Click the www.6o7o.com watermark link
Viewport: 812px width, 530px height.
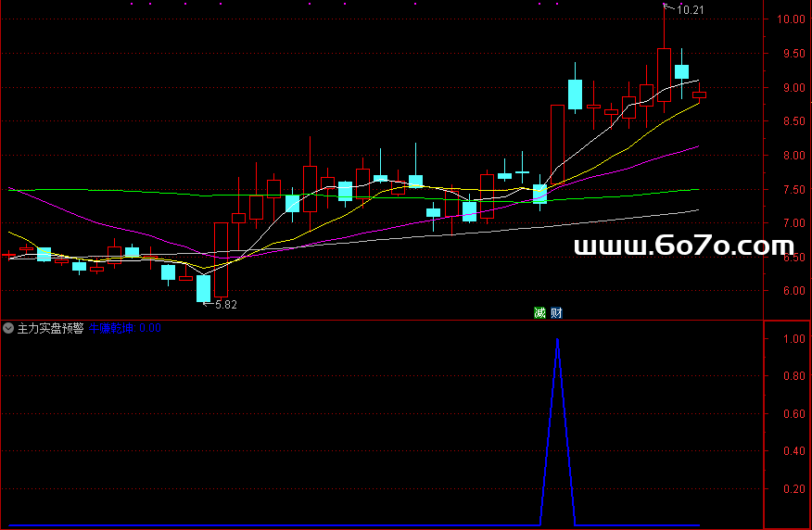click(684, 246)
